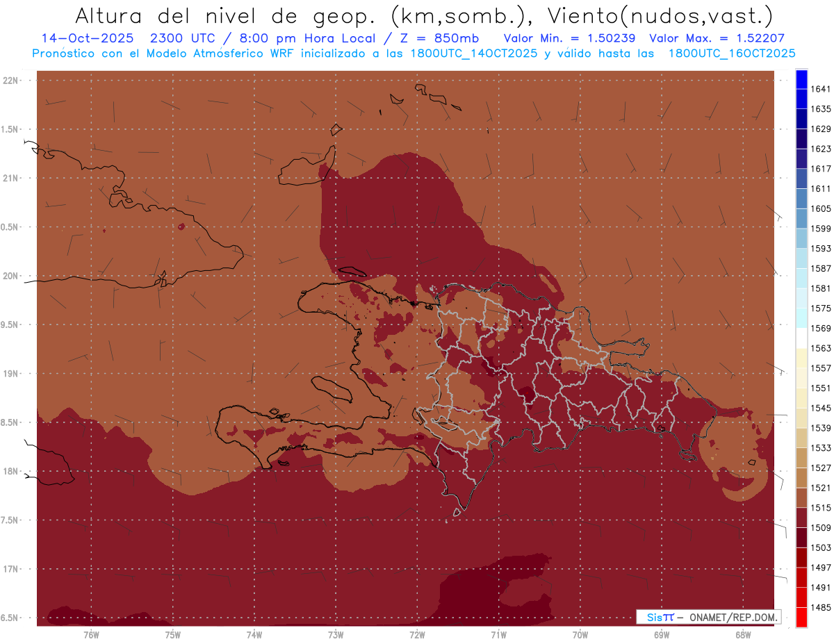
Task: Select 'Valor Min. = 1.50239' text
Action: [x=571, y=38]
